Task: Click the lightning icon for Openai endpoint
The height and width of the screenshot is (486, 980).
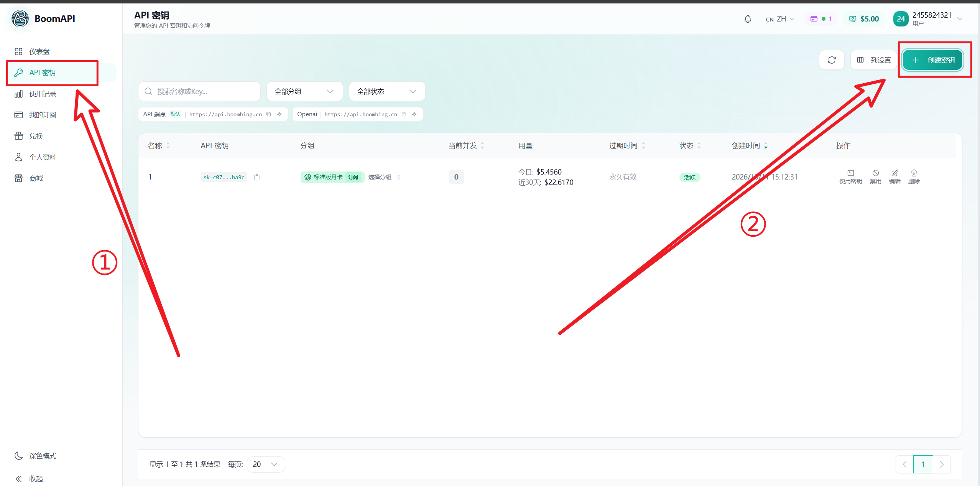Action: 414,114
